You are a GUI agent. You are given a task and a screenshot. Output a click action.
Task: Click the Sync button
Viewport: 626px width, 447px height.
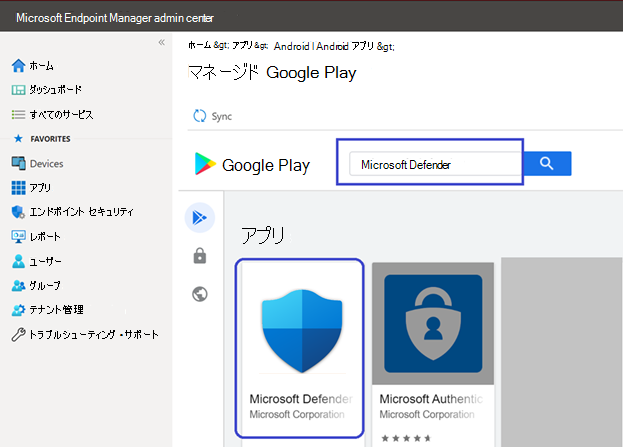[x=212, y=116]
